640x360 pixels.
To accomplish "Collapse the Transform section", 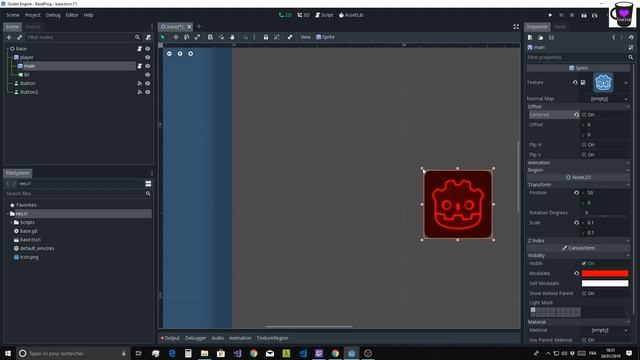I will click(x=578, y=184).
